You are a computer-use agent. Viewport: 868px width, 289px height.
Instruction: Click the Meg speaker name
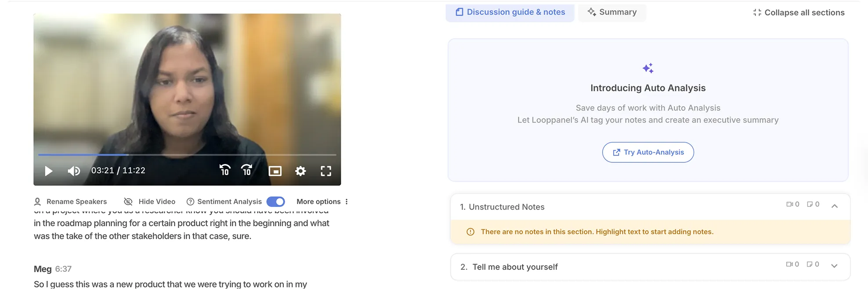click(x=43, y=269)
